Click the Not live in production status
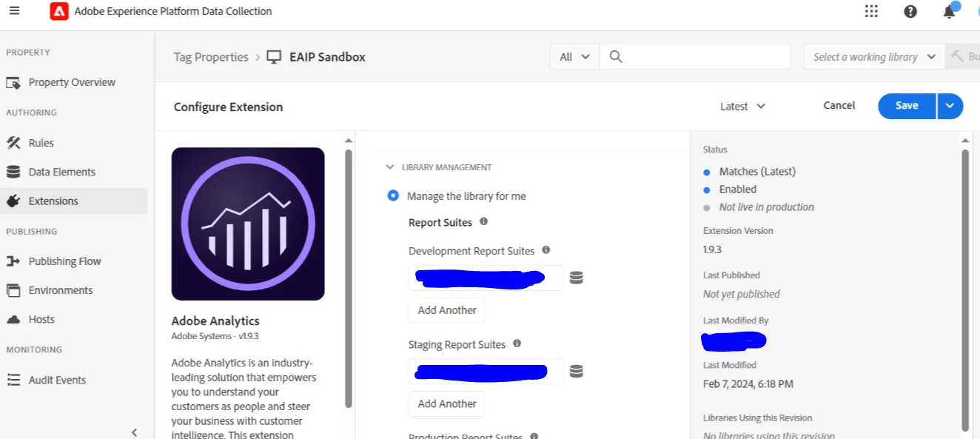Viewport: 980px width, 439px height. [767, 207]
